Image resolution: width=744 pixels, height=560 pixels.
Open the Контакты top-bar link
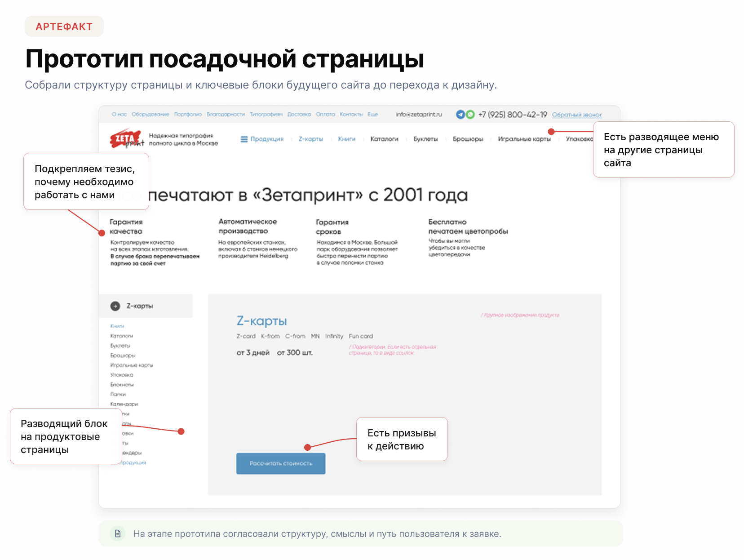(x=351, y=115)
